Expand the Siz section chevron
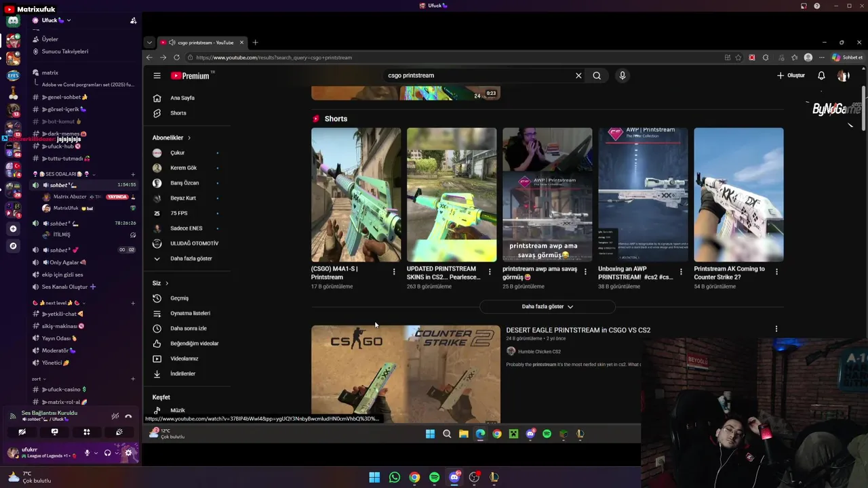 (167, 283)
